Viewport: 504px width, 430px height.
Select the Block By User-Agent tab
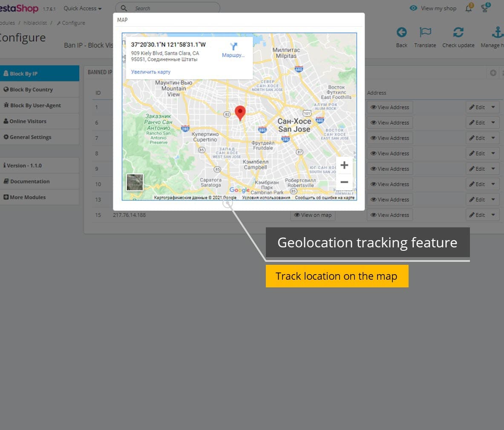pyautogui.click(x=40, y=105)
